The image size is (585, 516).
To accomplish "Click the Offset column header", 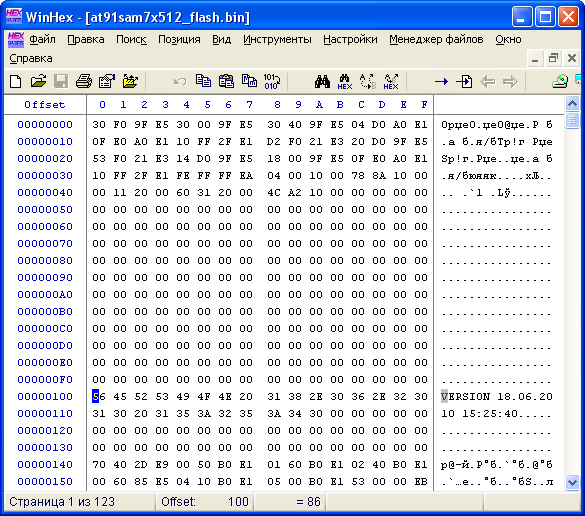I will pos(45,105).
